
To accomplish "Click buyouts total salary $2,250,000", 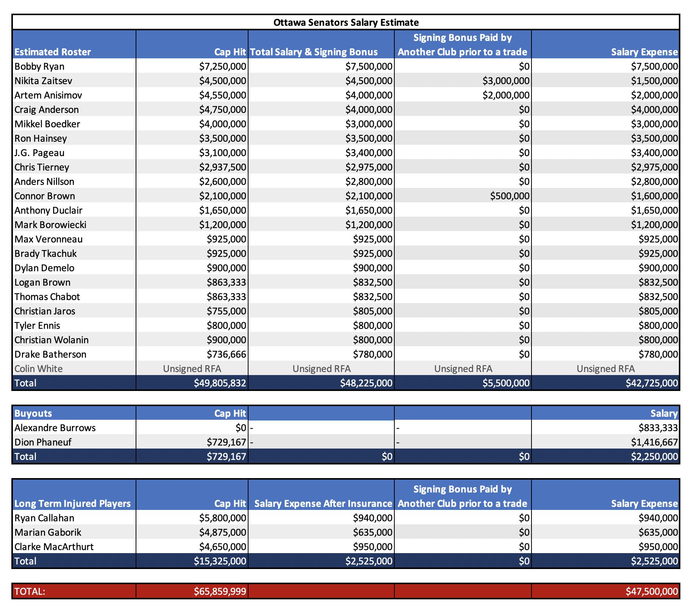I will (x=606, y=457).
